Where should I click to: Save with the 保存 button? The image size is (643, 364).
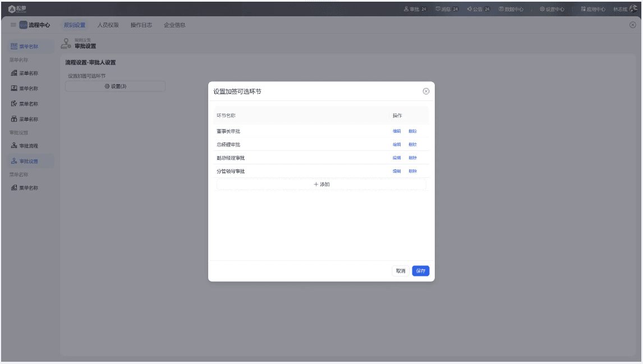click(421, 271)
